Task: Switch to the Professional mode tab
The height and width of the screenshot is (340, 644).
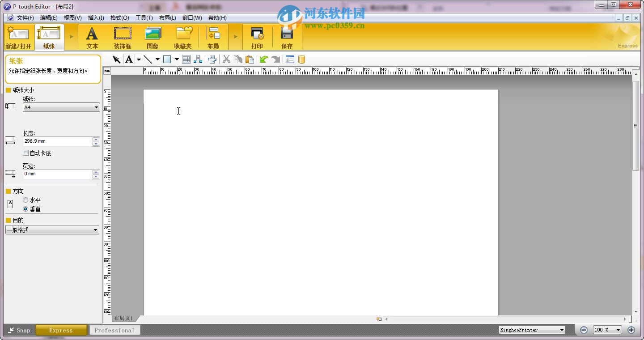Action: pos(114,330)
